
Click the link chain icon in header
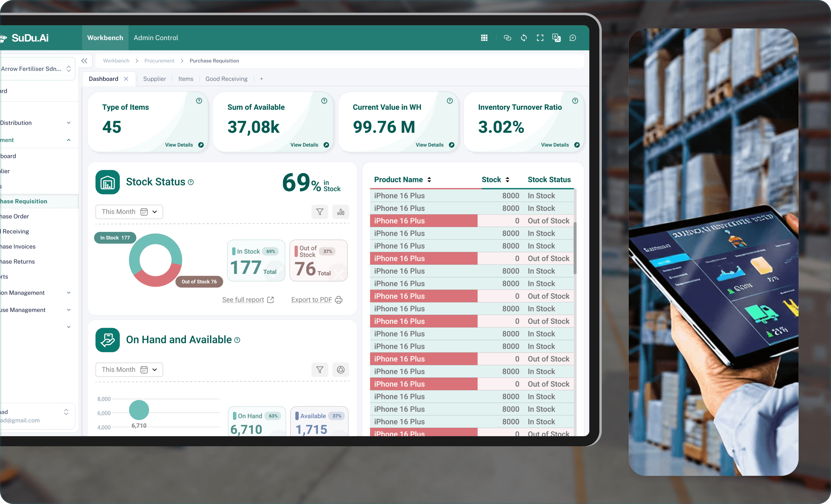(x=507, y=38)
